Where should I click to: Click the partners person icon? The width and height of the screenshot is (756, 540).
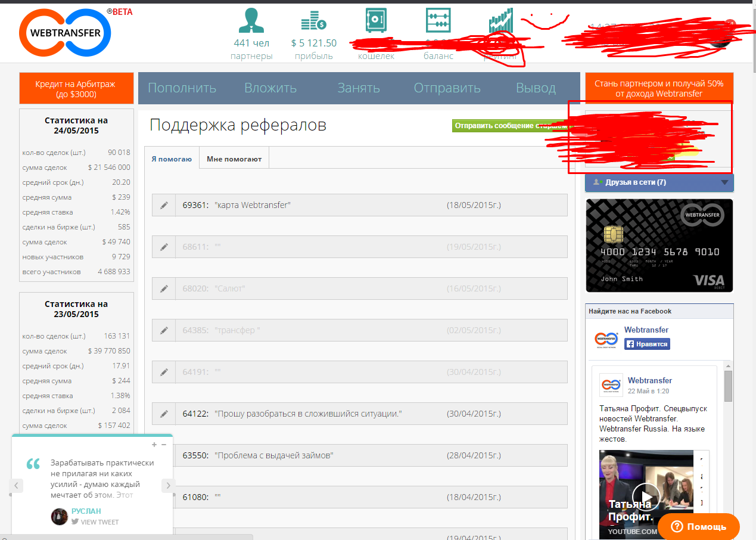coord(251,21)
